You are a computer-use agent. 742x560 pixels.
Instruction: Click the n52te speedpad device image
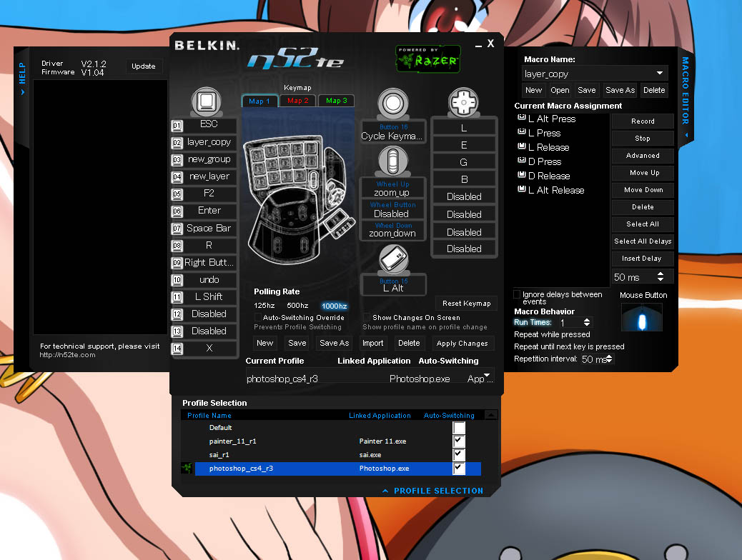(x=297, y=198)
